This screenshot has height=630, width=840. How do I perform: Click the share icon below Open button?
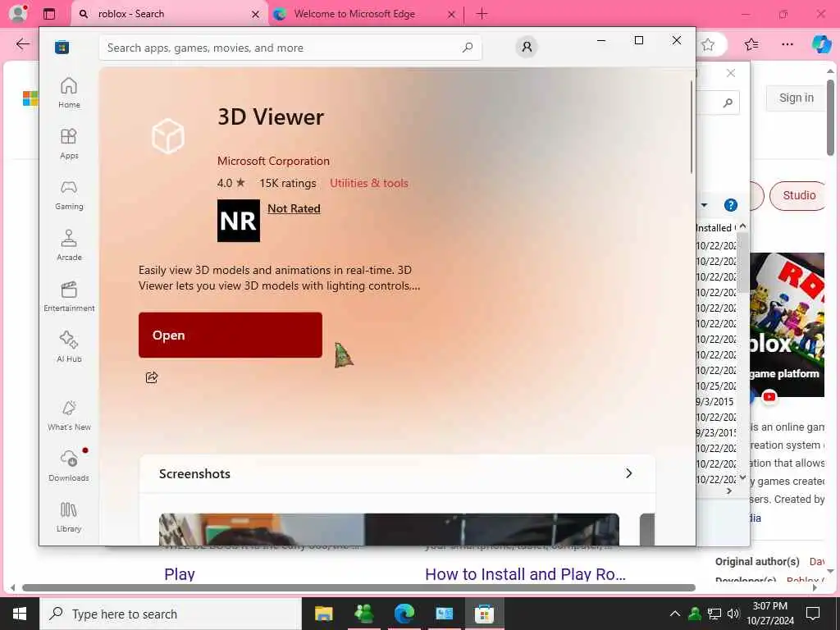[152, 377]
